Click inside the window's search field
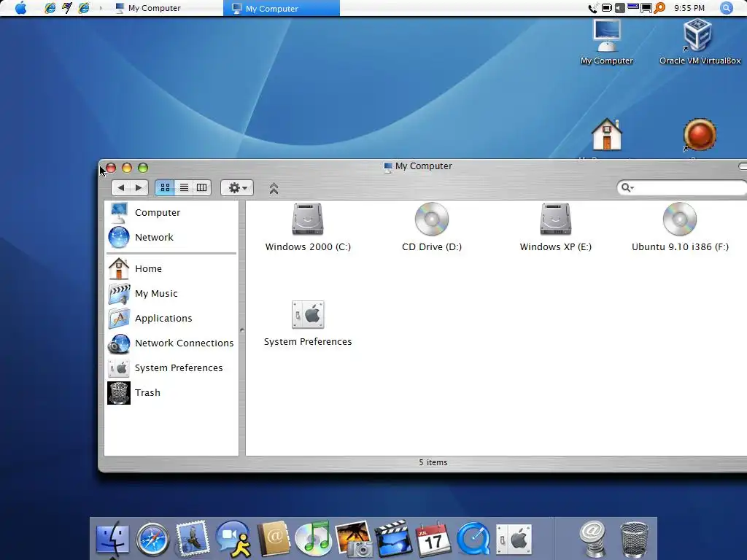Viewport: 747px width, 560px height. tap(689, 187)
